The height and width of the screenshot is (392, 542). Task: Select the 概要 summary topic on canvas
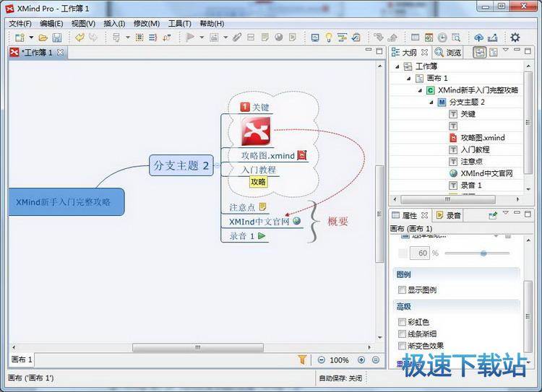pyautogui.click(x=337, y=222)
